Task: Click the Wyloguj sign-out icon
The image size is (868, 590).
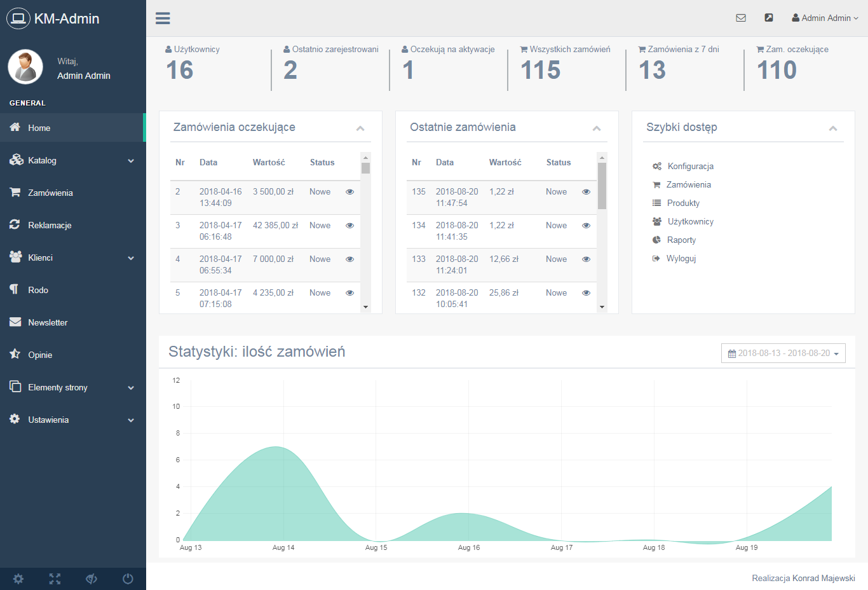Action: tap(656, 258)
